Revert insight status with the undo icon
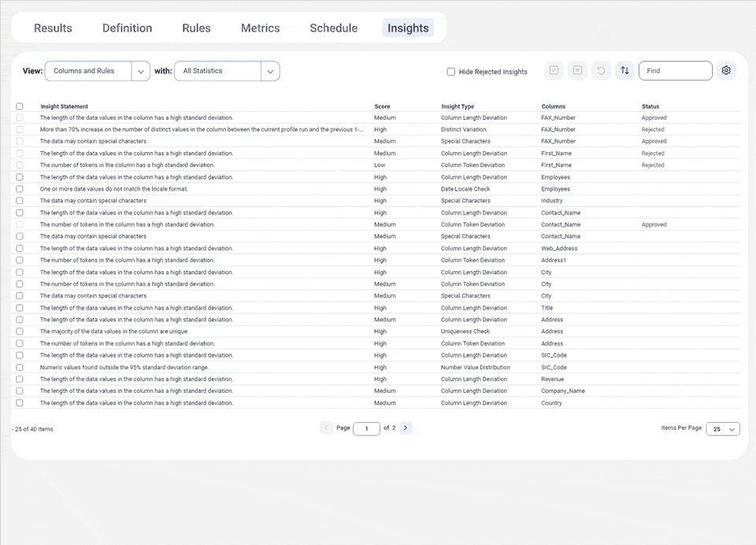Image resolution: width=756 pixels, height=545 pixels. pyautogui.click(x=601, y=70)
